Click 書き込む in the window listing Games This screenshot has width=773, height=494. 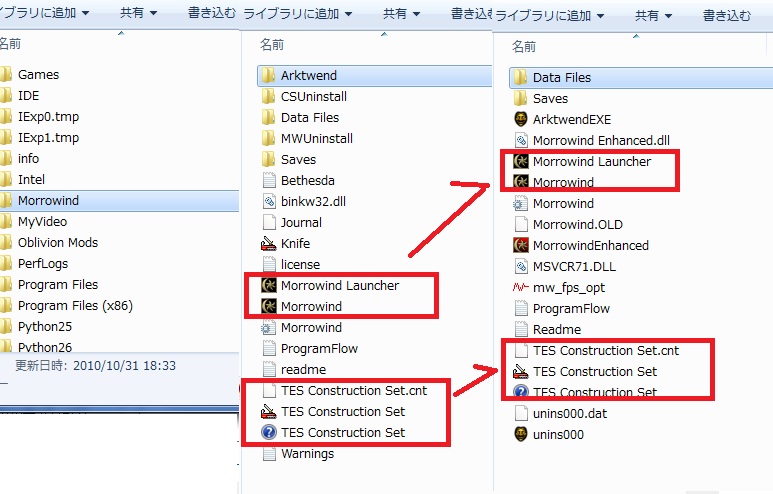pos(211,12)
